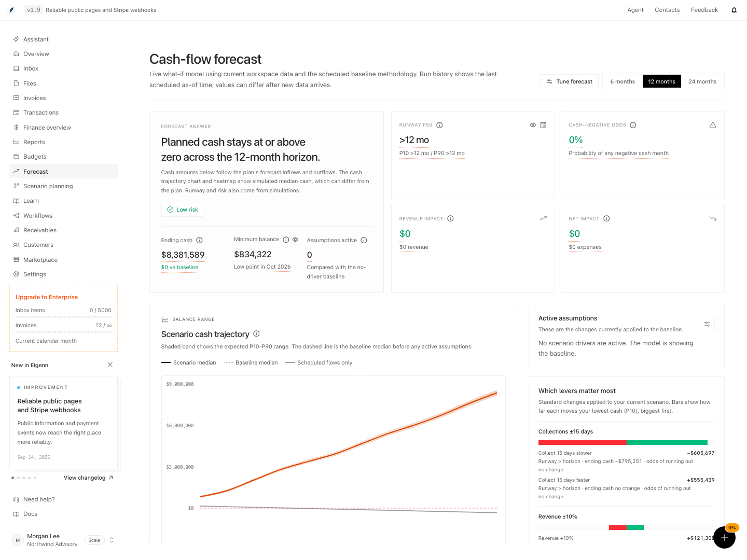Click the round plus floating button
The height and width of the screenshot is (560, 747).
[x=724, y=537]
